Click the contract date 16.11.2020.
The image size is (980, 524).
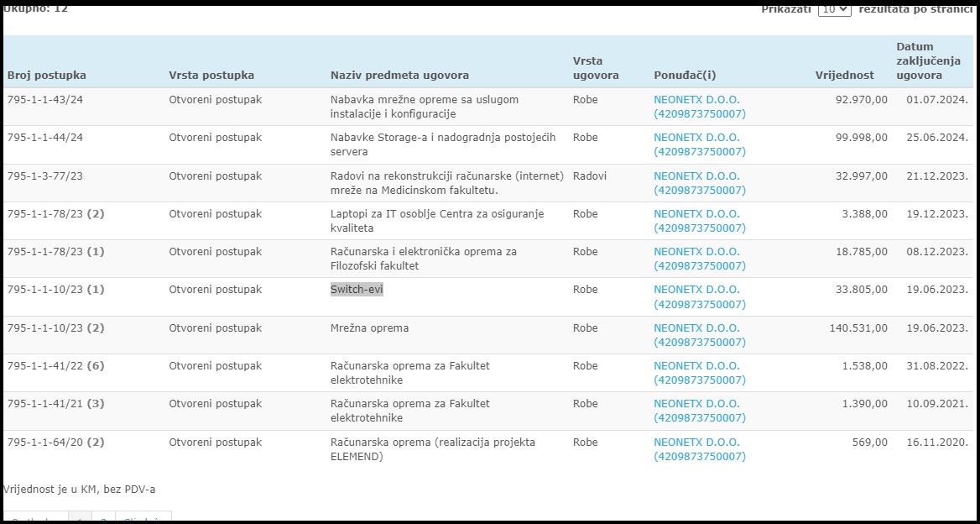(937, 443)
